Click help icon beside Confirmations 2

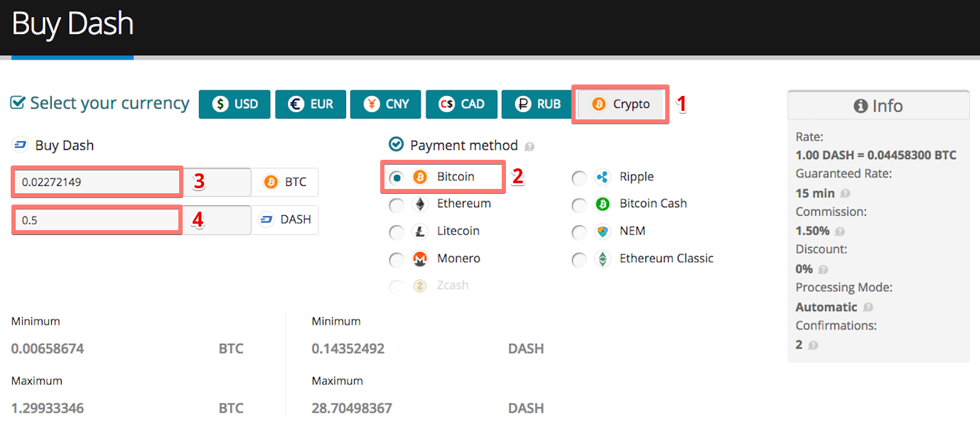coord(813,345)
